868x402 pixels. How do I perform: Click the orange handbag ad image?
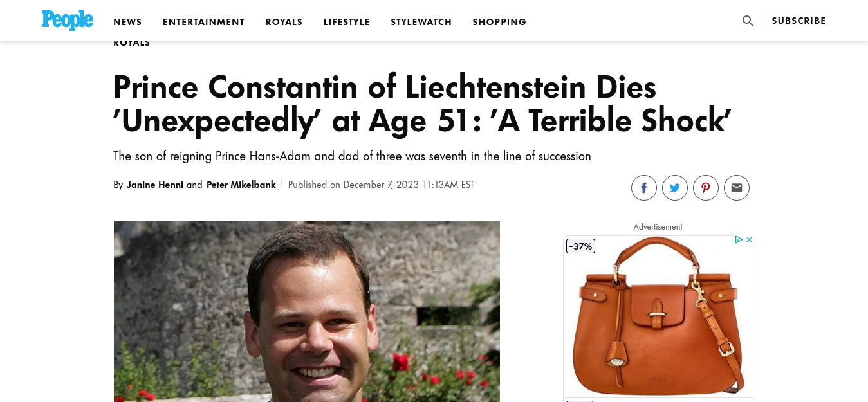[x=658, y=316]
